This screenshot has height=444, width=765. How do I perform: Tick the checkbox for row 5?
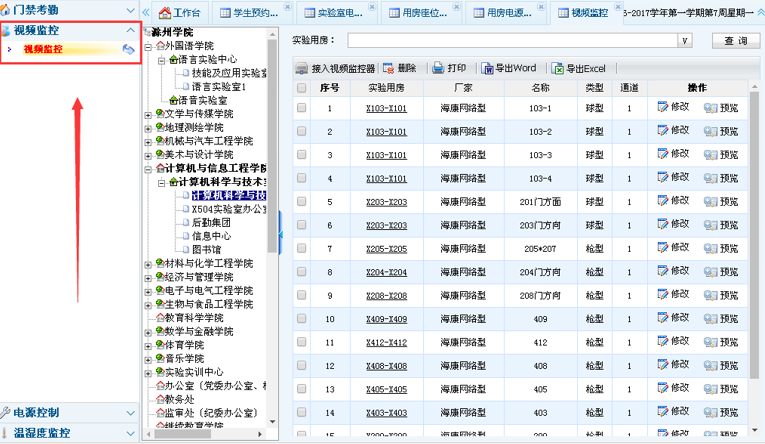tap(302, 202)
